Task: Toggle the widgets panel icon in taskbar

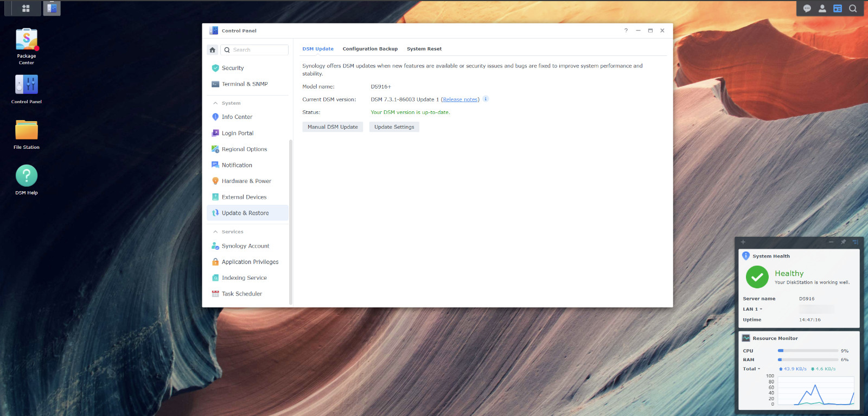Action: click(837, 8)
